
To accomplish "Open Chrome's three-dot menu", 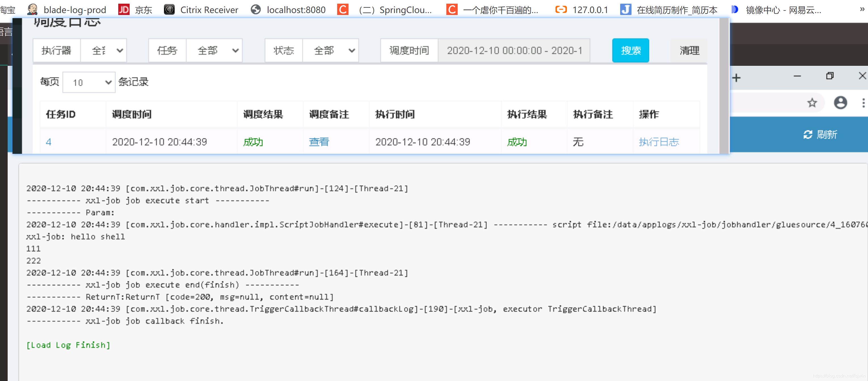I will pyautogui.click(x=863, y=103).
